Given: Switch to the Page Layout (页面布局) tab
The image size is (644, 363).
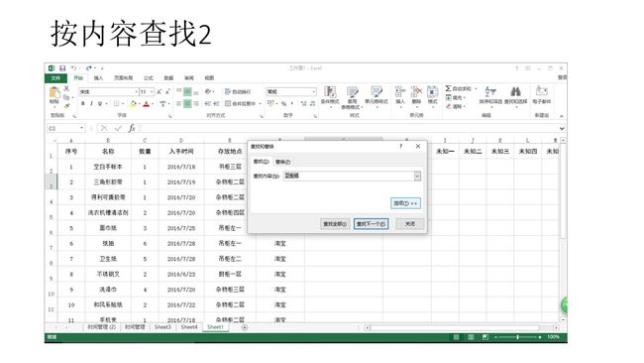Looking at the screenshot, I should point(123,78).
